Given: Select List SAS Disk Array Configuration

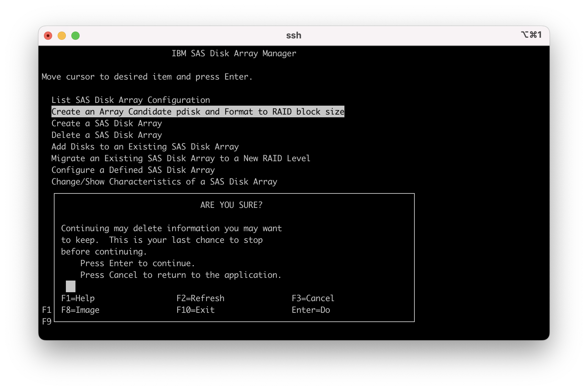Looking at the screenshot, I should 131,100.
